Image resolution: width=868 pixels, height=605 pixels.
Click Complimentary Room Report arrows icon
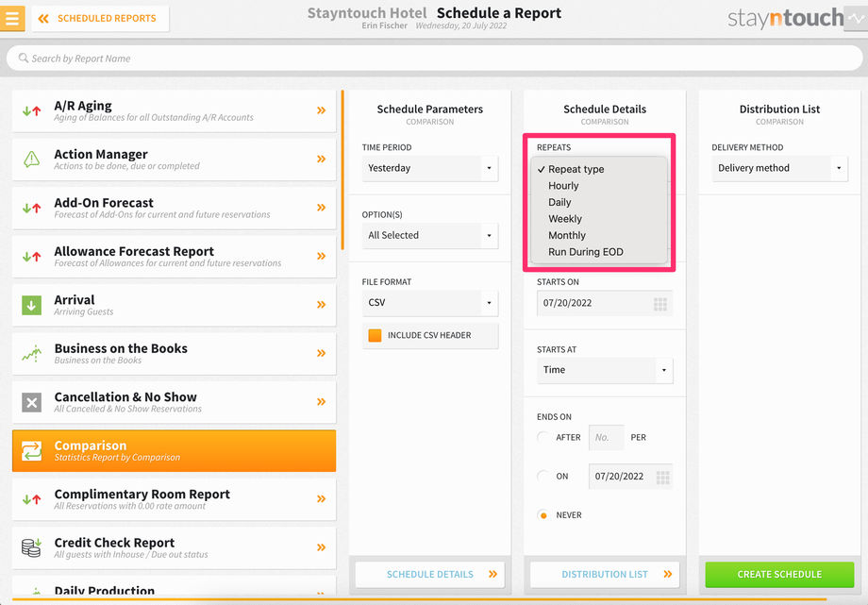(31, 499)
